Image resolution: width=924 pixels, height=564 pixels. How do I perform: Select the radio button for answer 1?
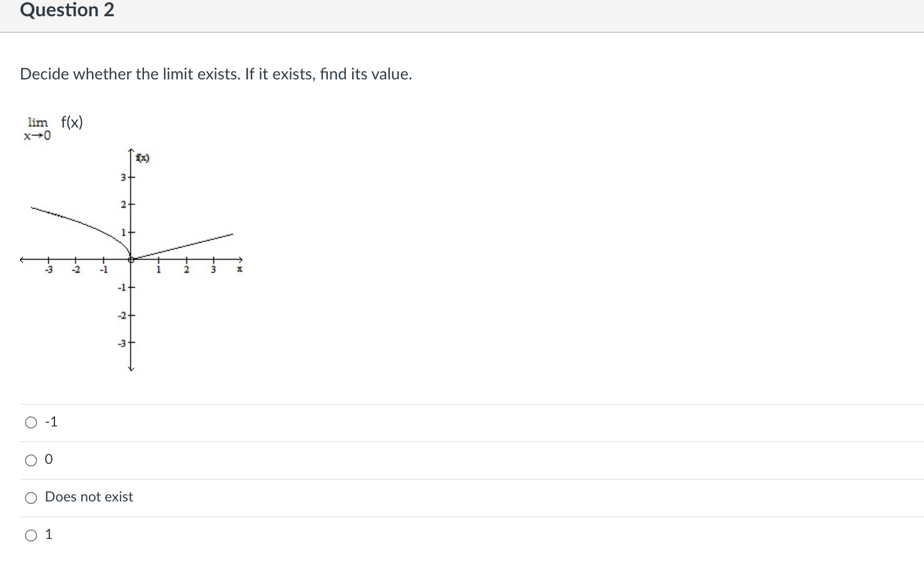click(x=31, y=535)
